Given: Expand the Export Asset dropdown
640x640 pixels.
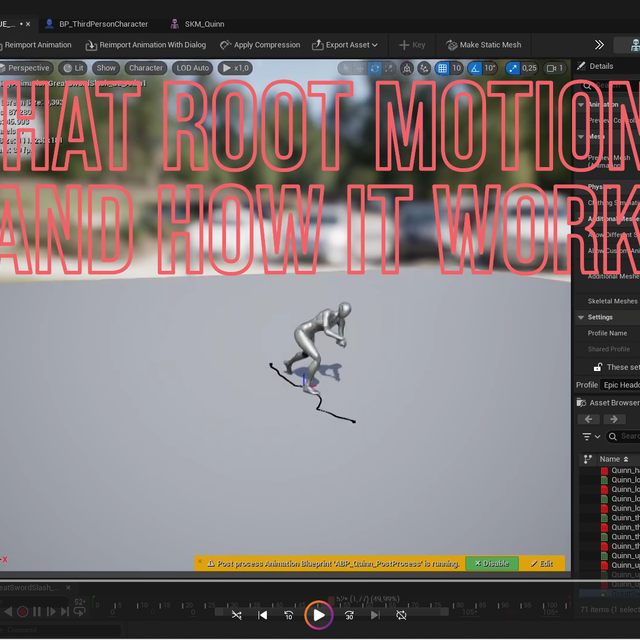Looking at the screenshot, I should point(345,45).
